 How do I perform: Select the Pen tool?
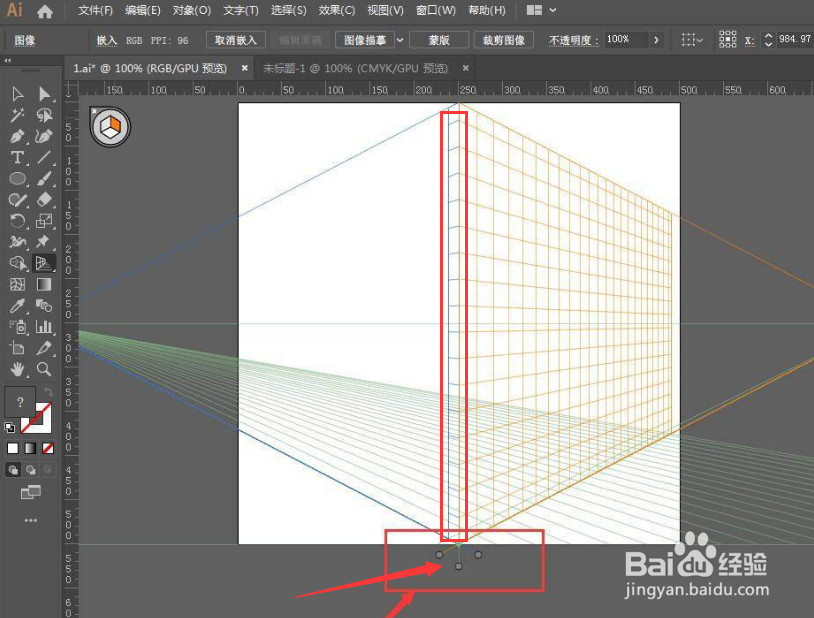click(17, 137)
